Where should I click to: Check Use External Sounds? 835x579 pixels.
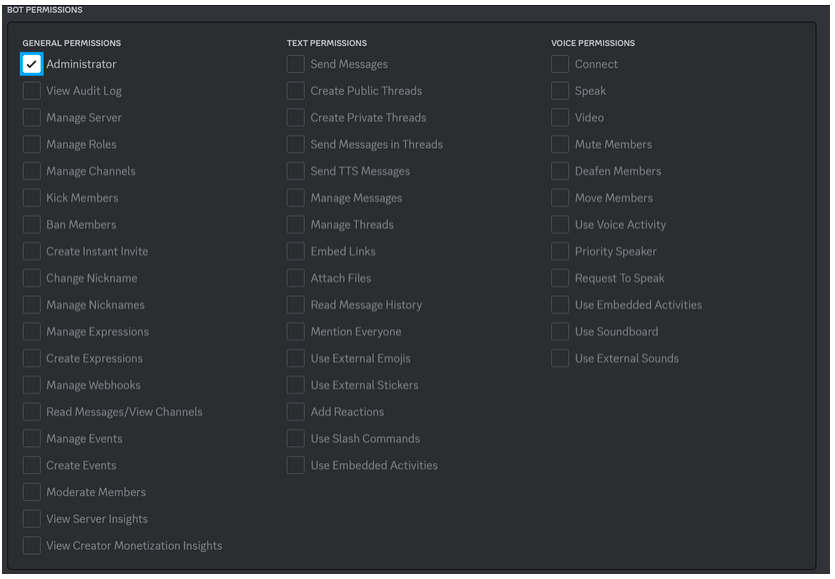point(560,358)
